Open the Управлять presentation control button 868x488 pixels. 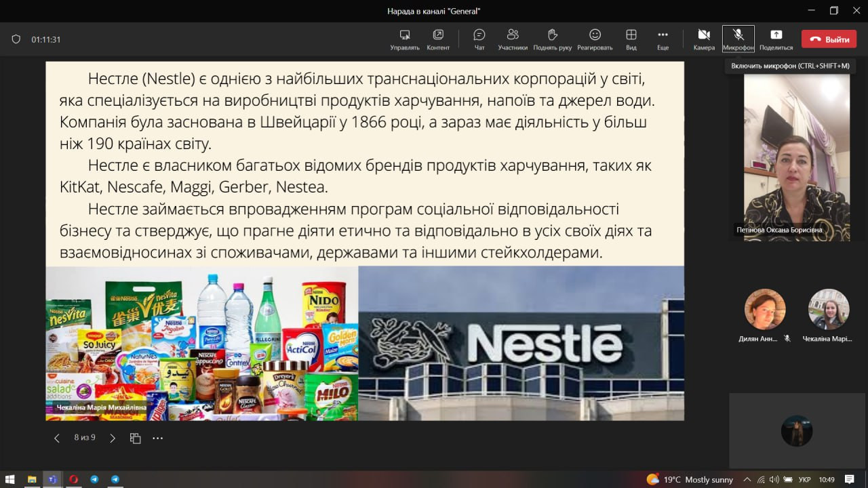pyautogui.click(x=405, y=39)
